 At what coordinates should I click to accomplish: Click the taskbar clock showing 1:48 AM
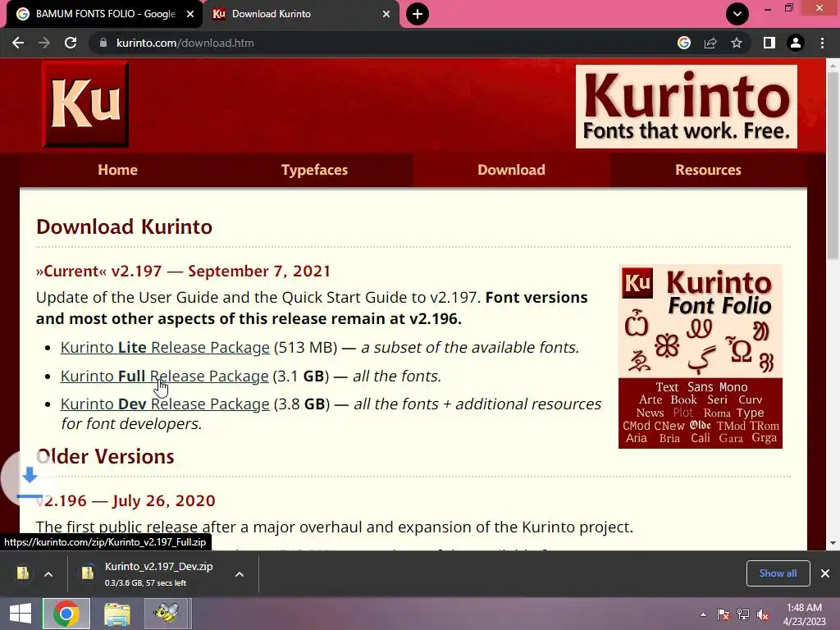(805, 614)
